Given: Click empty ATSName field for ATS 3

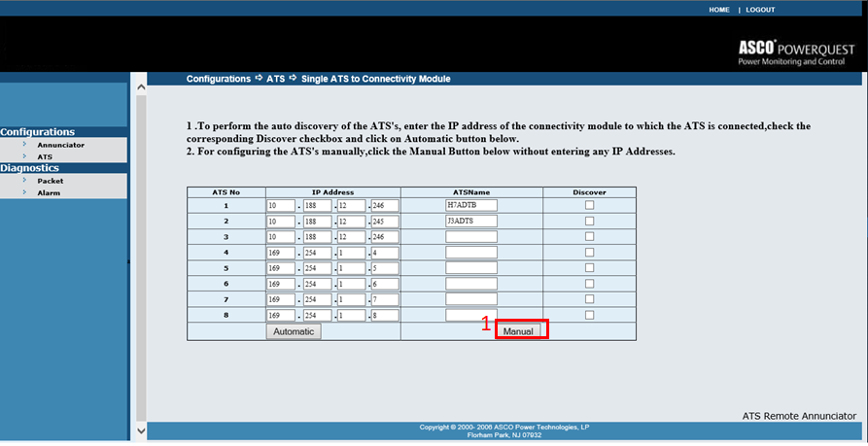Looking at the screenshot, I should [471, 237].
